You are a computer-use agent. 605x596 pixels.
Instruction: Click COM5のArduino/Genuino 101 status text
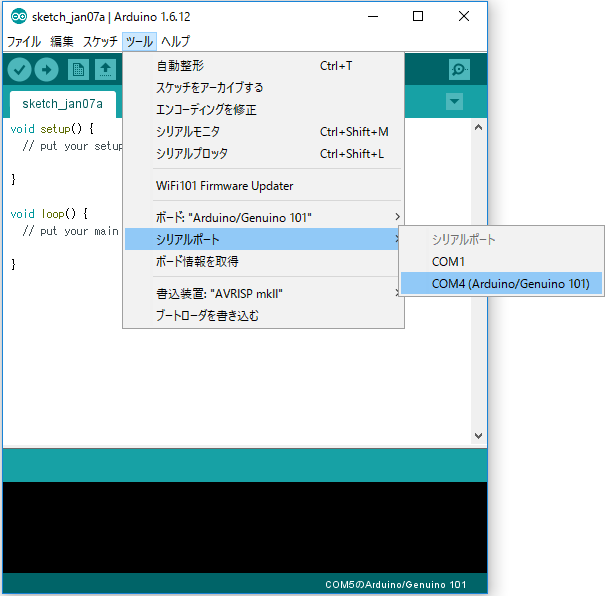pos(395,585)
